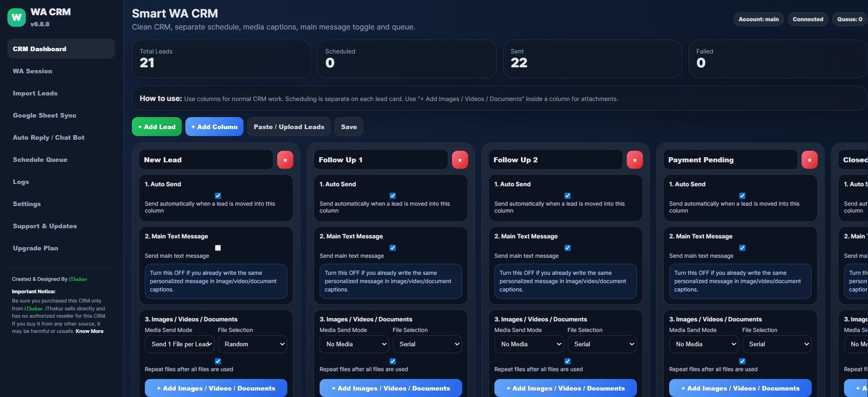Click the Queue: 0 badge
Screen dimensions: 868x397
[x=850, y=19]
